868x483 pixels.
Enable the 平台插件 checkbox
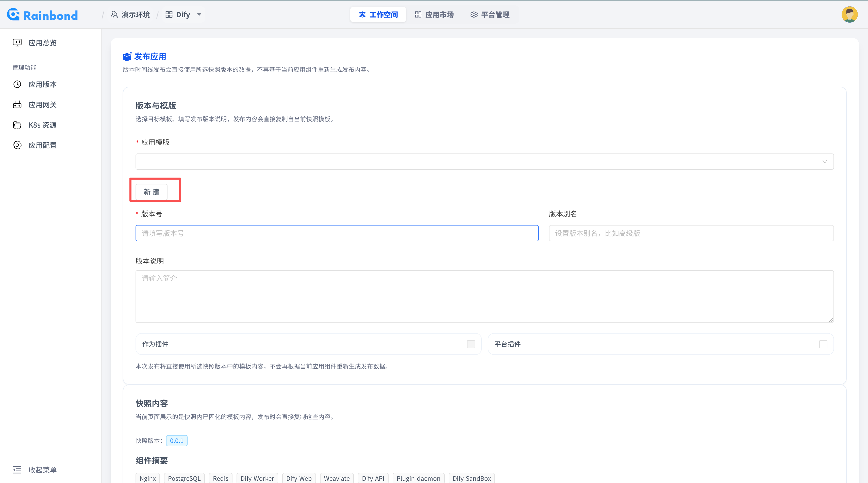click(x=823, y=344)
